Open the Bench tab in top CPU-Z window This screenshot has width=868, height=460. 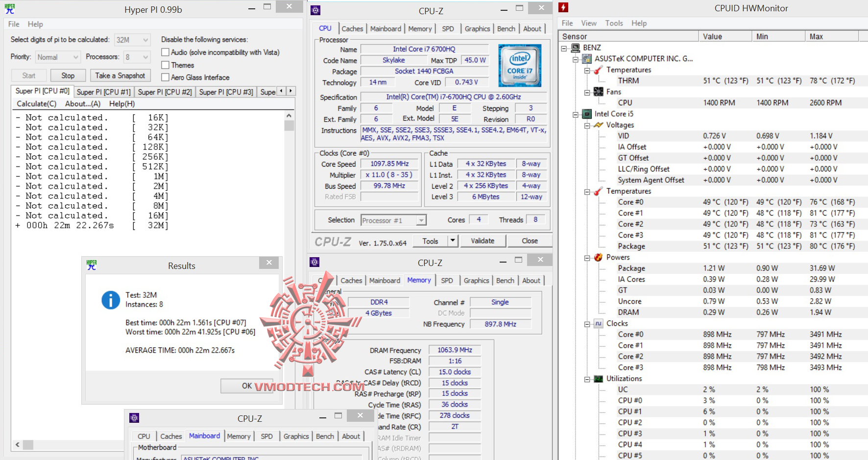click(x=506, y=29)
